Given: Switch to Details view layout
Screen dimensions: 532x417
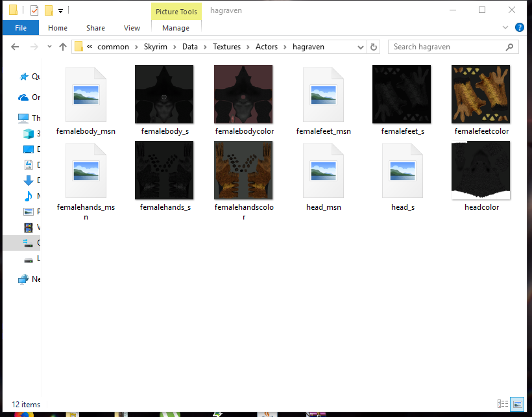Looking at the screenshot, I should pos(503,404).
